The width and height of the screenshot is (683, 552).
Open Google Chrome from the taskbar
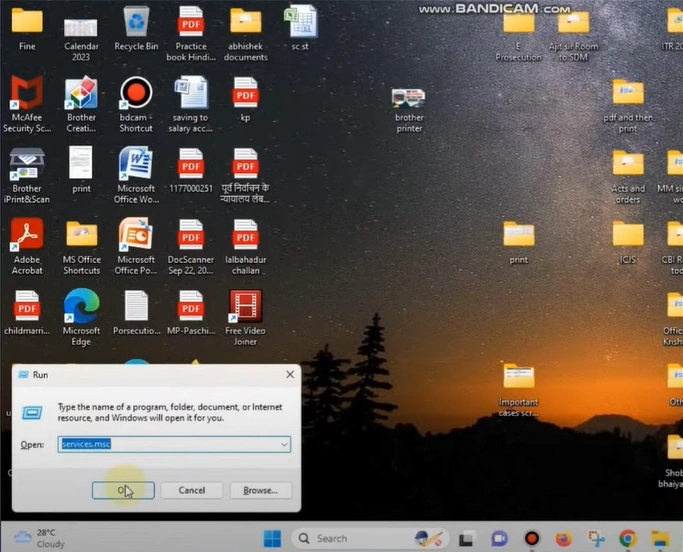point(627,538)
